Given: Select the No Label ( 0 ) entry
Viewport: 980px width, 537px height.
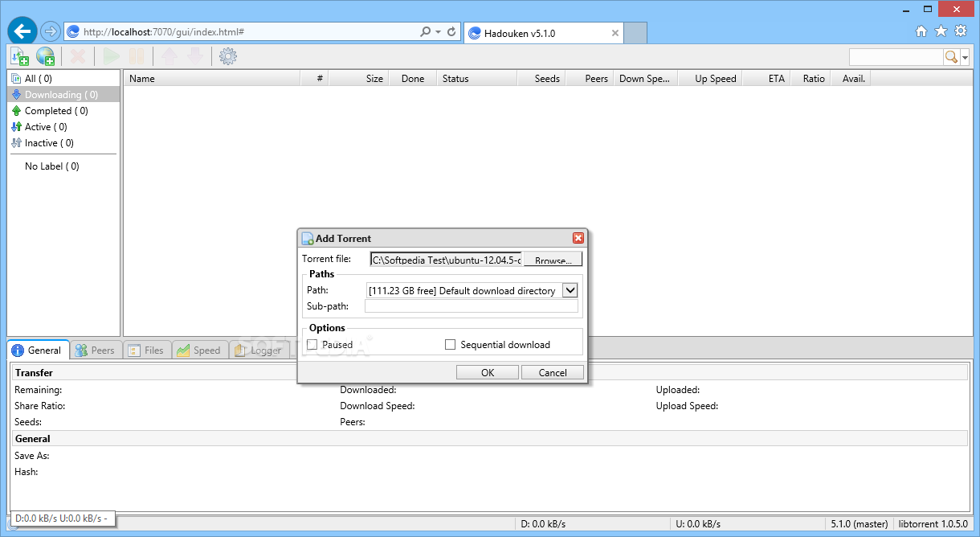Looking at the screenshot, I should pyautogui.click(x=63, y=166).
